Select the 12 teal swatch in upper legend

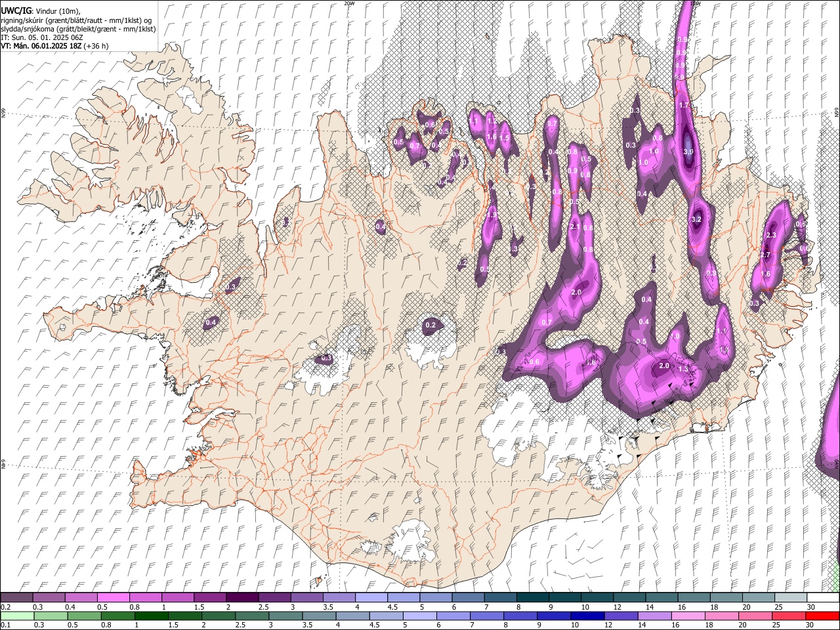pyautogui.click(x=629, y=598)
